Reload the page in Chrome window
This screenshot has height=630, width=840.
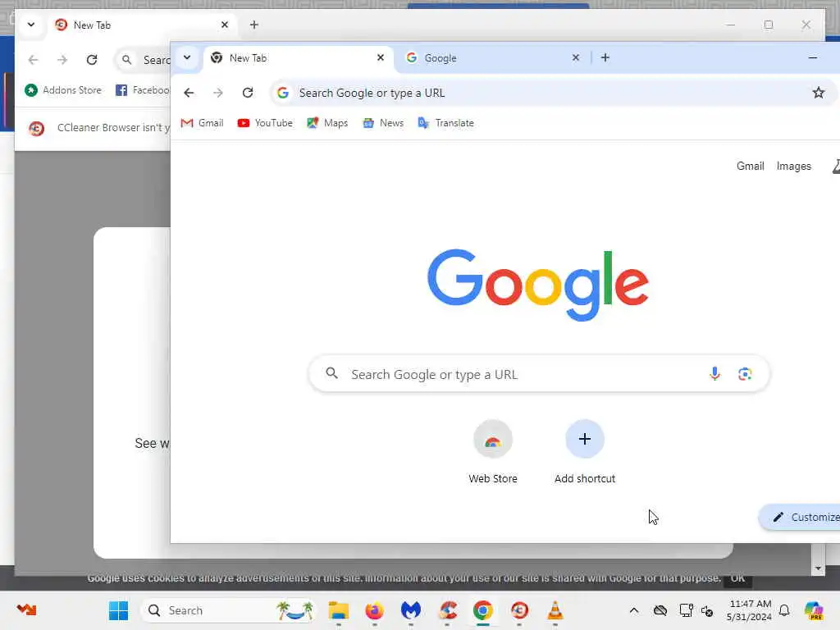(248, 93)
